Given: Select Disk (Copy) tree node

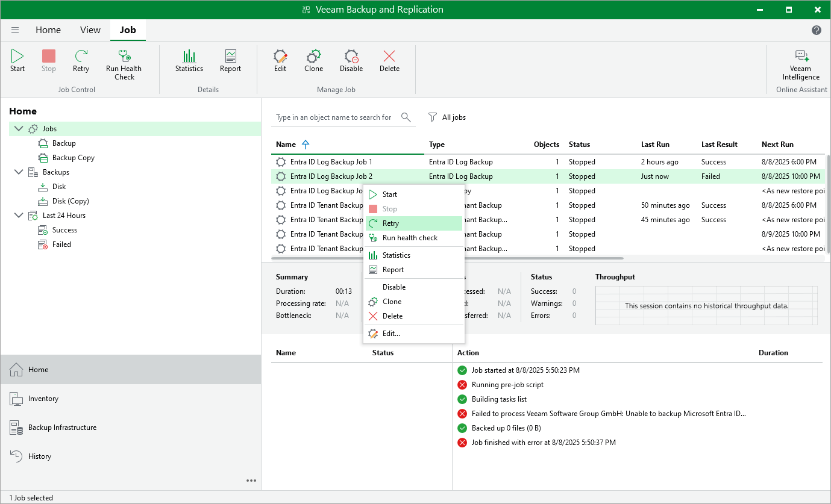Looking at the screenshot, I should click(71, 201).
